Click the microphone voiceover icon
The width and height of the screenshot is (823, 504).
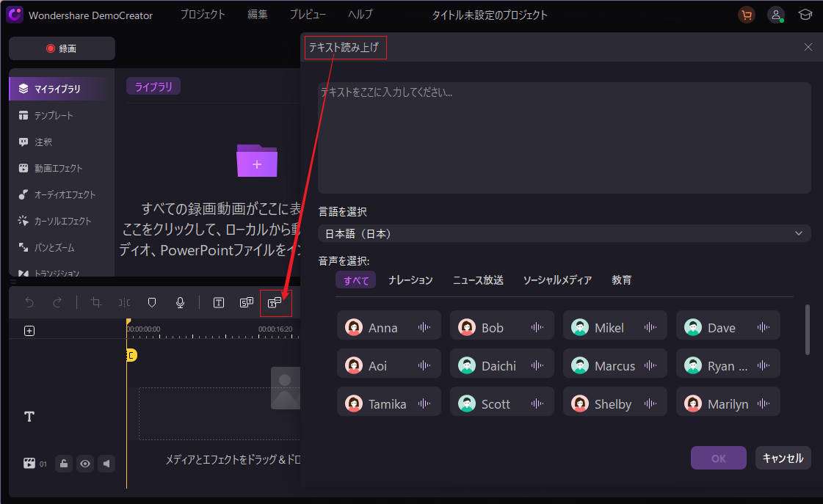point(180,302)
